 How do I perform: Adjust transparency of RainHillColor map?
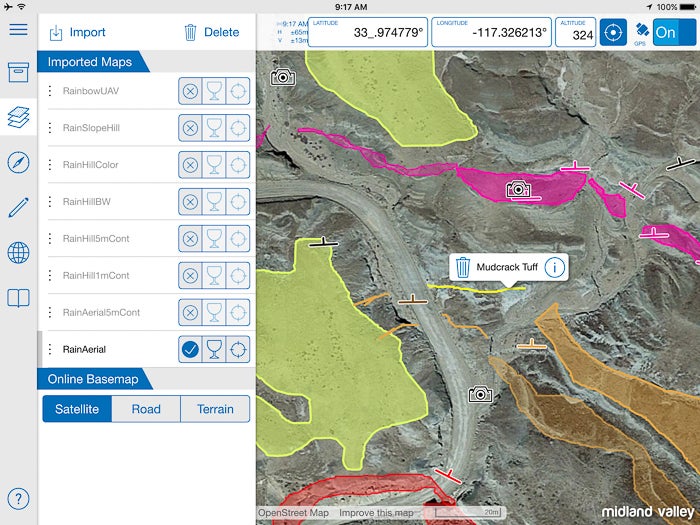coord(213,165)
